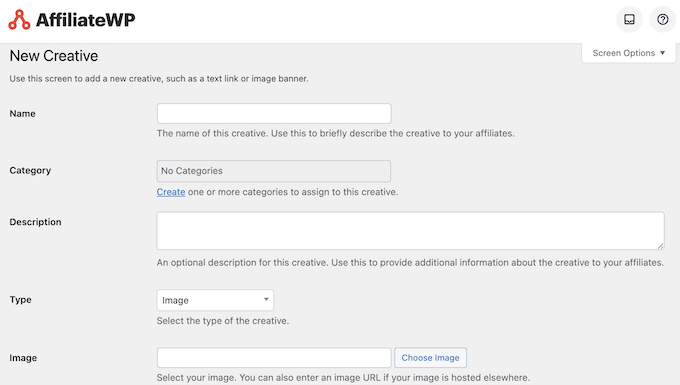The width and height of the screenshot is (680, 385).
Task: Click the Name field label
Action: (23, 114)
